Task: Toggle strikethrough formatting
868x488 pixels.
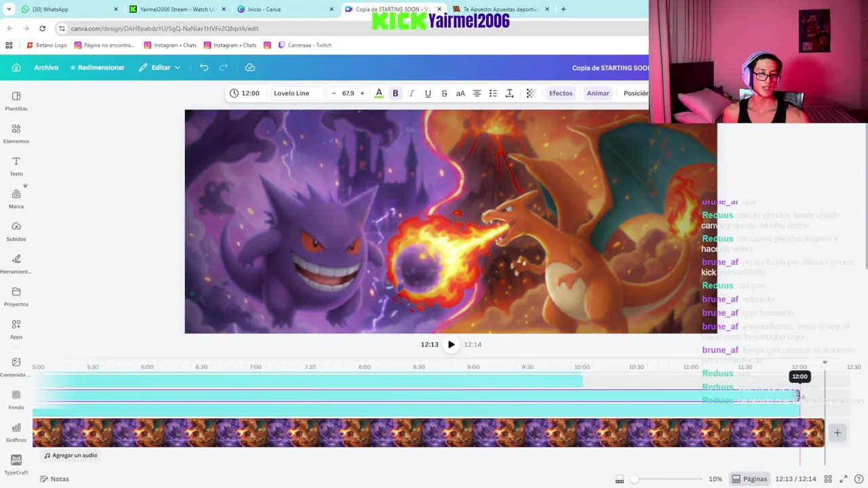Action: click(444, 93)
